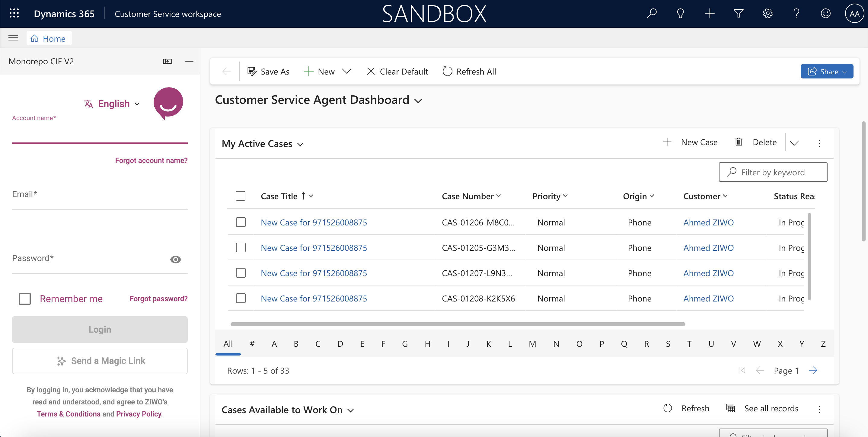The image size is (868, 437).
Task: Click Delete in My Active Cases
Action: click(756, 142)
